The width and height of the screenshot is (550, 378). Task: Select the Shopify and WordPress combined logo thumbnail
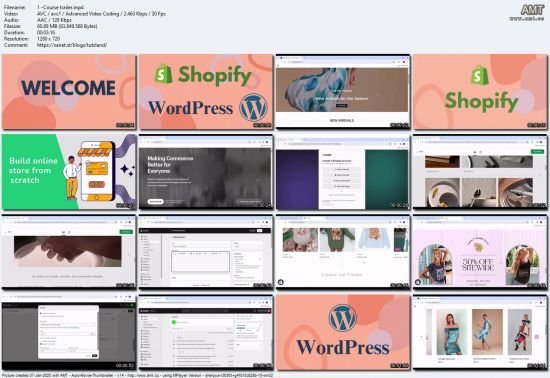[206, 92]
